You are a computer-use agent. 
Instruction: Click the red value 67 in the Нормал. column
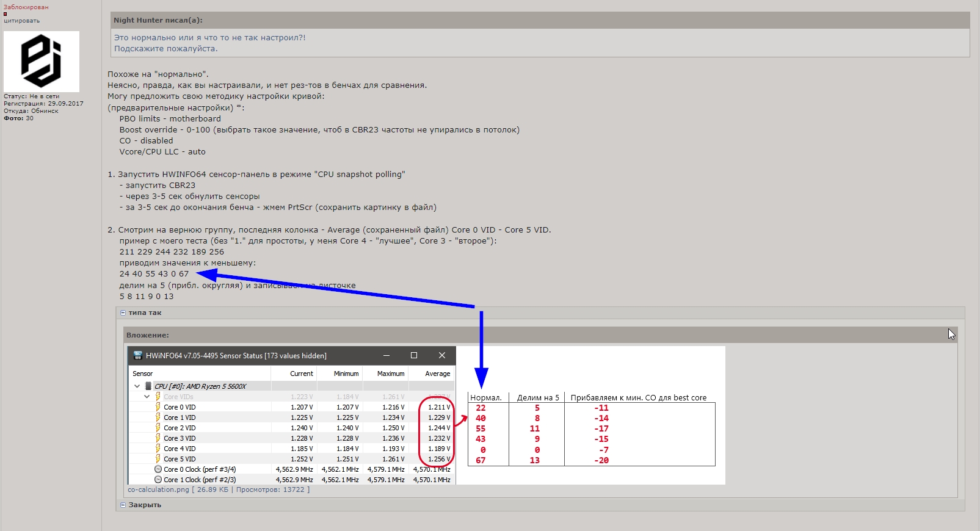481,460
